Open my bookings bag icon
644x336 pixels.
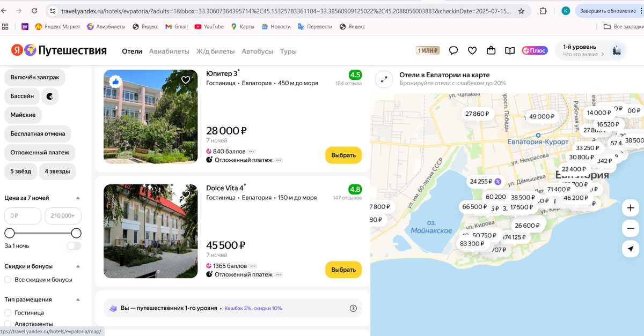coord(491,51)
